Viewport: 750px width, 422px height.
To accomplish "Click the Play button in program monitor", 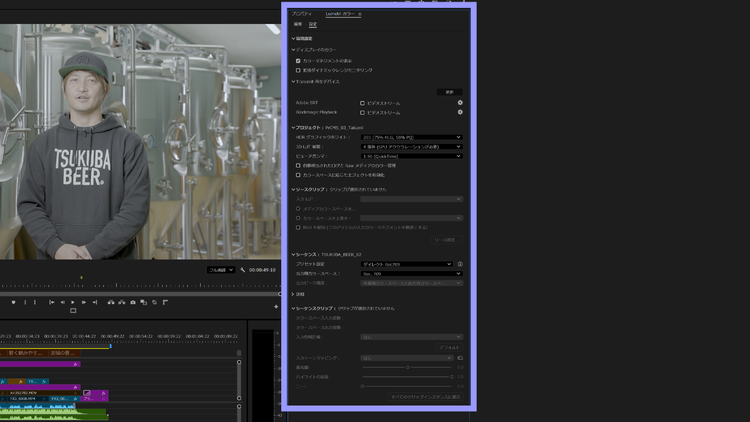I will click(x=74, y=302).
